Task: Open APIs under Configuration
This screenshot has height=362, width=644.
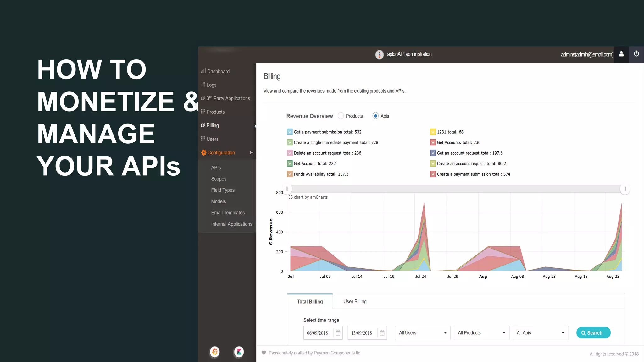Action: 216,168
